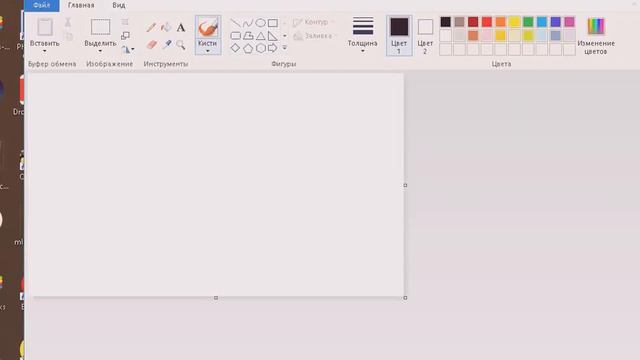Viewport: 640px width, 360px height.
Task: Select the Text tool letter A
Action: click(181, 27)
